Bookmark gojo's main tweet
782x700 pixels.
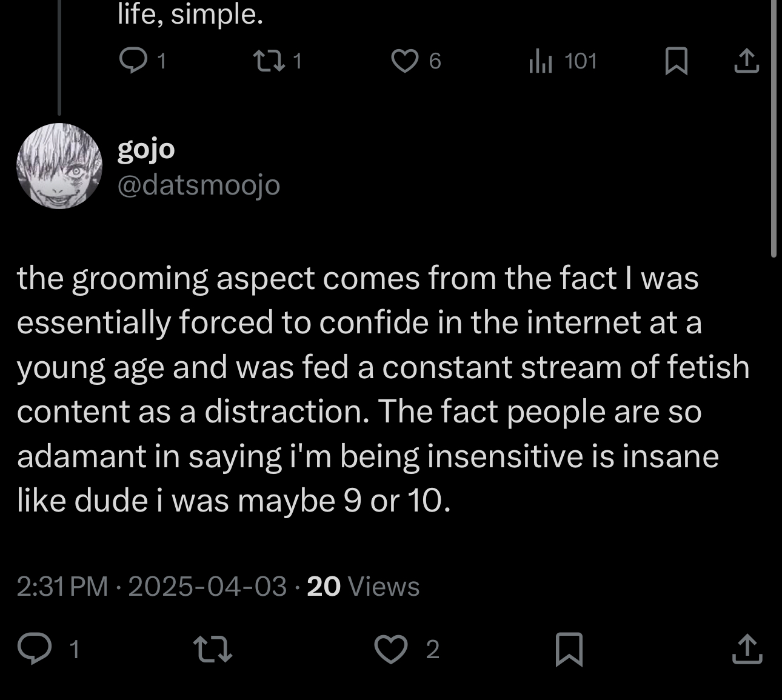pos(569,648)
